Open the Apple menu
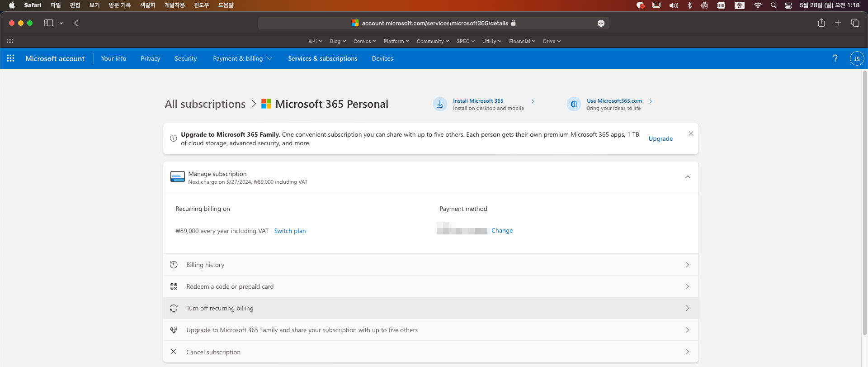 tap(12, 5)
